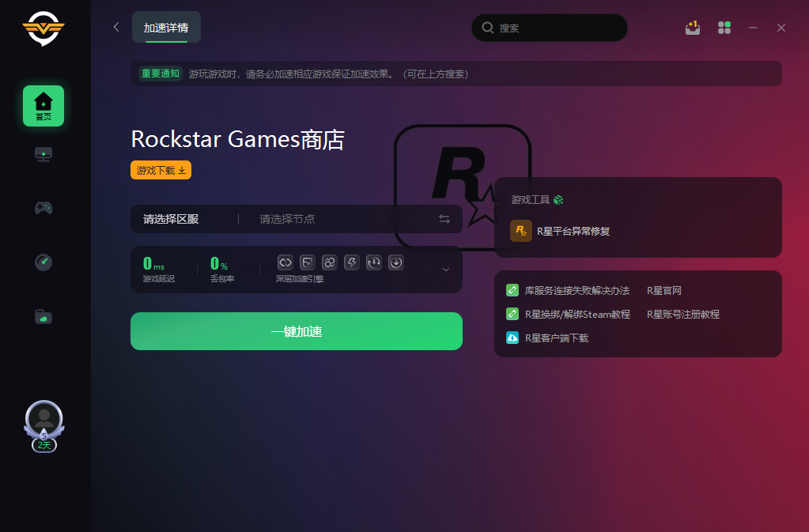Click the cloud download icon beside R星客户端下载
The height and width of the screenshot is (532, 809).
512,338
